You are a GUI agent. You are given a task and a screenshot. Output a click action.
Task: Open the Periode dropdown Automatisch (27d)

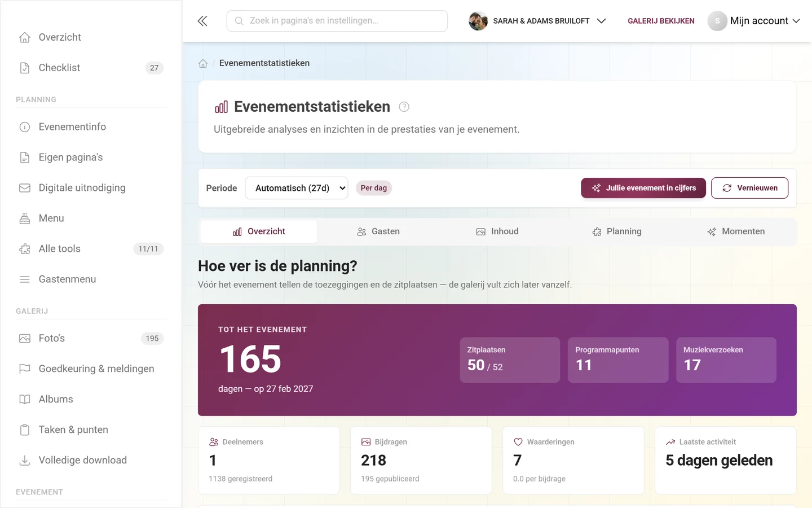click(x=297, y=188)
